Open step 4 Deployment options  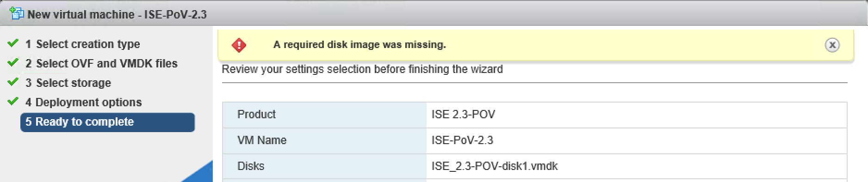[83, 102]
